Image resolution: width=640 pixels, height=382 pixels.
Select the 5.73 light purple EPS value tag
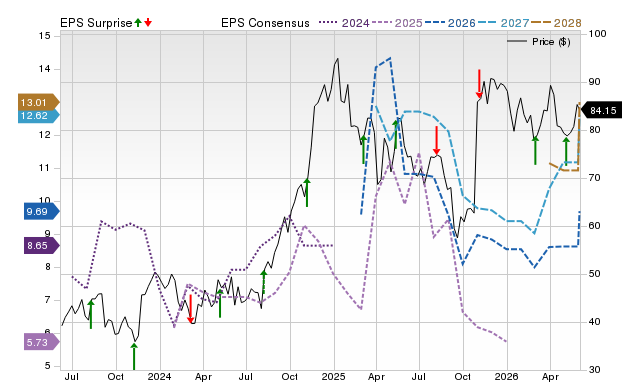[x=41, y=342]
